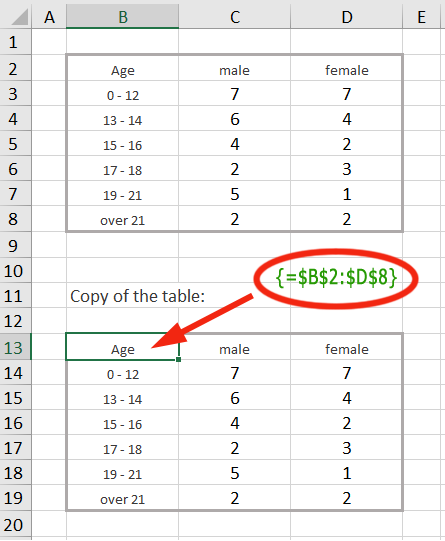The image size is (445, 541).
Task: Select cell C14 value 7 in copied table
Action: click(x=235, y=372)
